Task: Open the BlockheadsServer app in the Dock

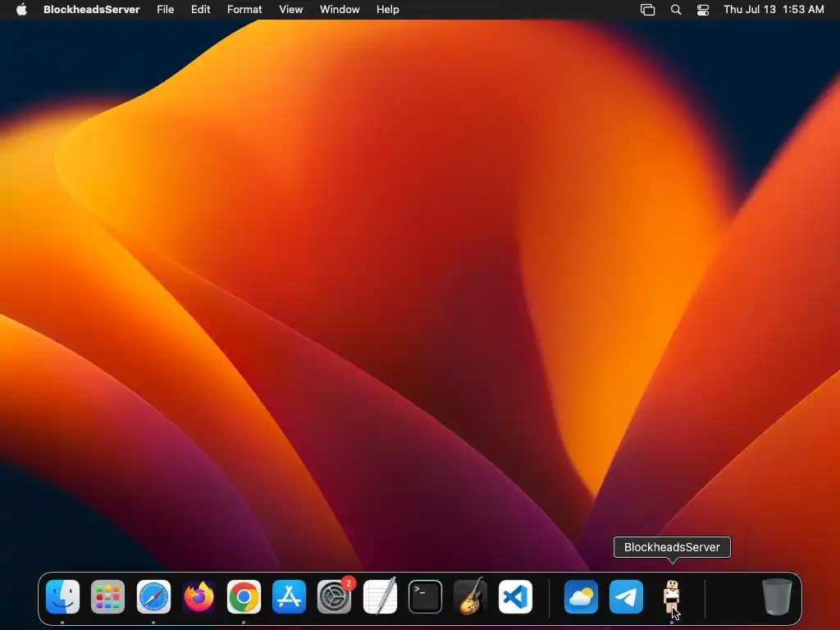Action: click(x=671, y=596)
